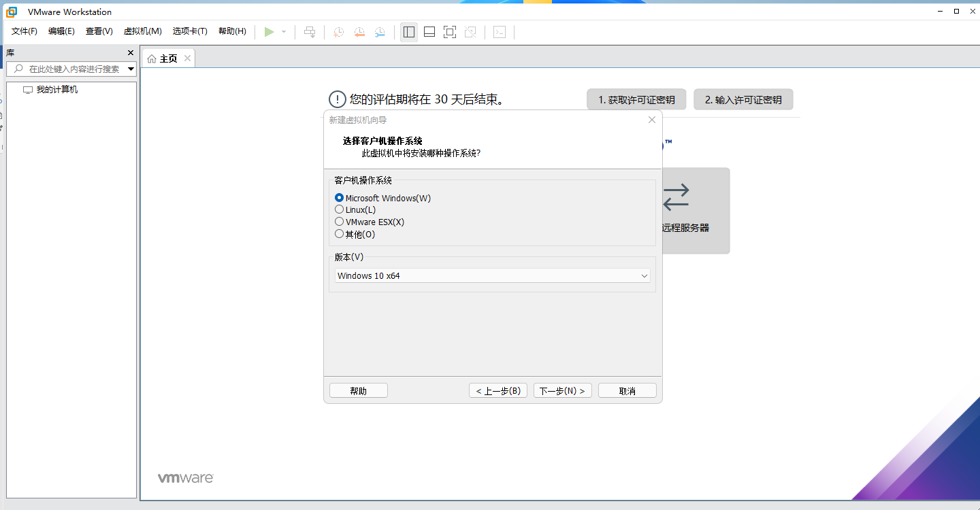Open the 帮助(H) menu
Image resolution: width=980 pixels, height=510 pixels.
click(x=232, y=31)
